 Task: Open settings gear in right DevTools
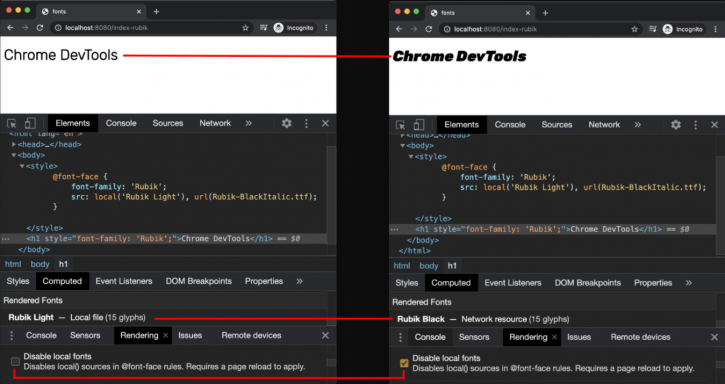(x=676, y=124)
